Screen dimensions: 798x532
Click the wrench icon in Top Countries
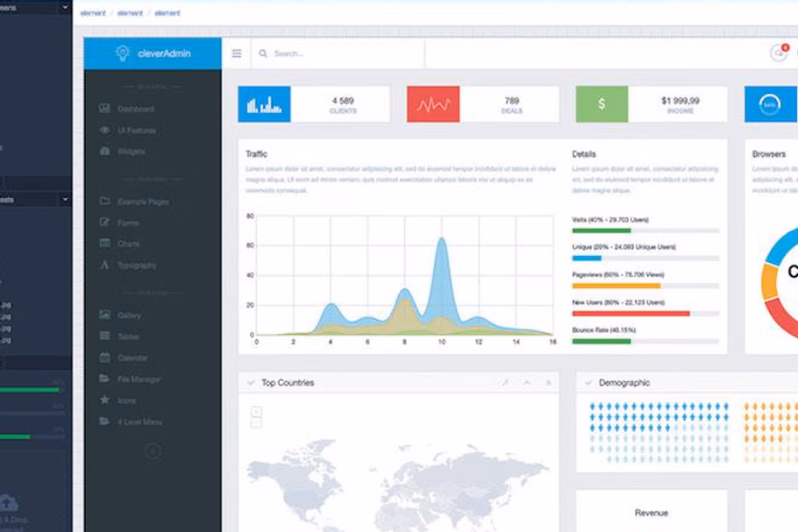point(505,383)
